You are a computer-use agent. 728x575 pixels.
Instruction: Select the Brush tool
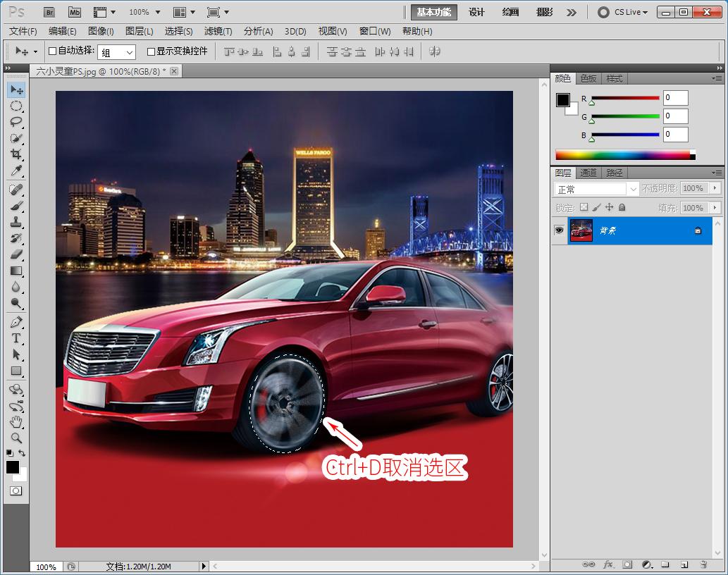point(16,206)
